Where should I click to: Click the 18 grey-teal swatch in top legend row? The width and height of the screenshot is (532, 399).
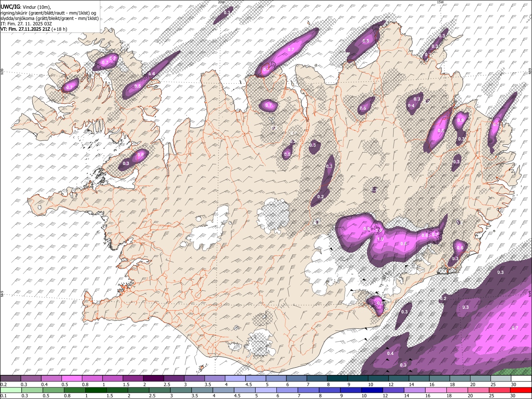pos(460,379)
